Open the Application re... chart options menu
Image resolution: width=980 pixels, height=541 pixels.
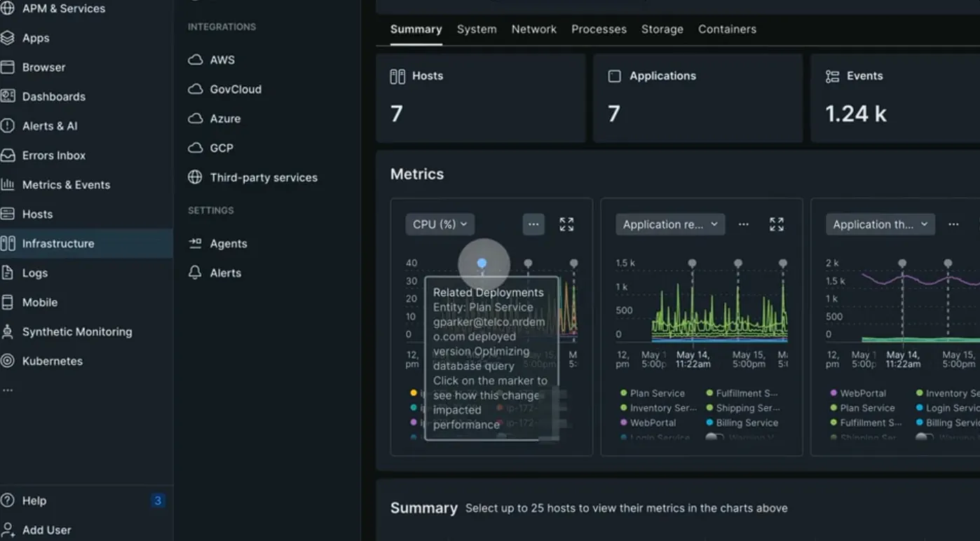click(744, 224)
